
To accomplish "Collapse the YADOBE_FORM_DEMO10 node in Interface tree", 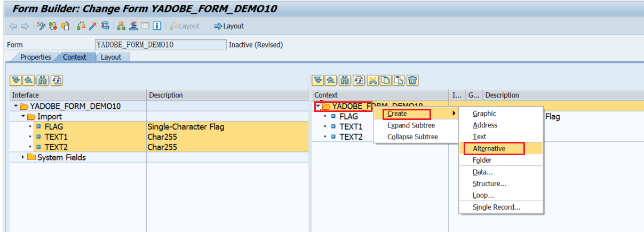I will [x=16, y=106].
